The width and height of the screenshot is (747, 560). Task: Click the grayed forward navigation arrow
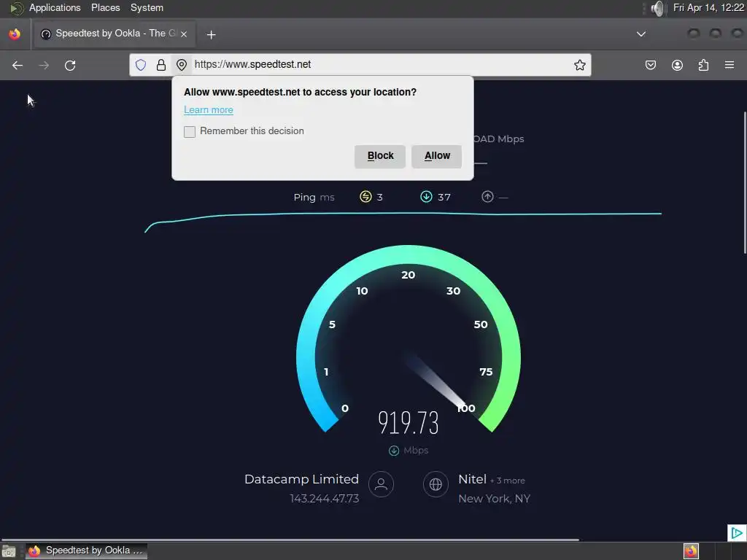pyautogui.click(x=44, y=65)
